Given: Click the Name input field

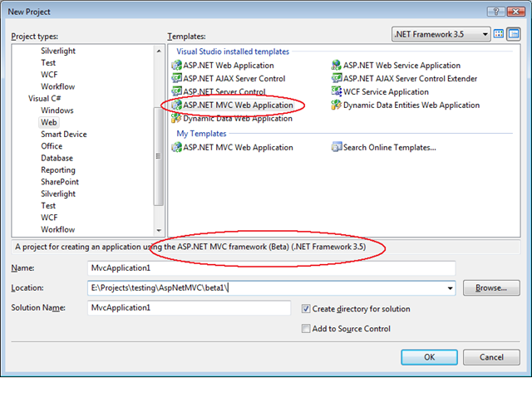Looking at the screenshot, I should pos(272,268).
